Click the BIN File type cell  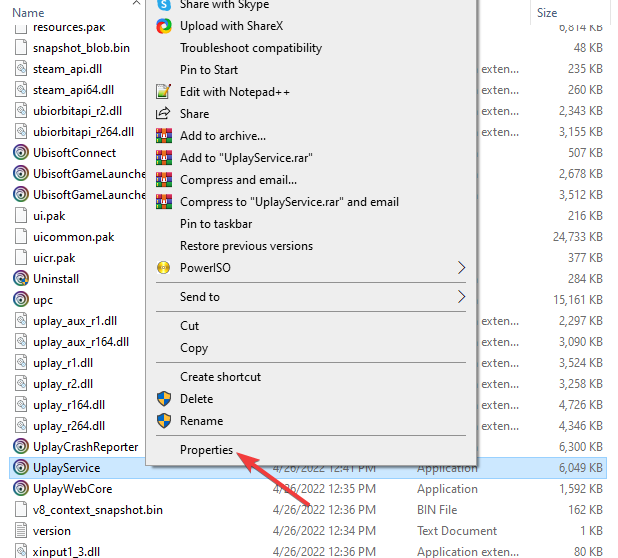click(437, 510)
